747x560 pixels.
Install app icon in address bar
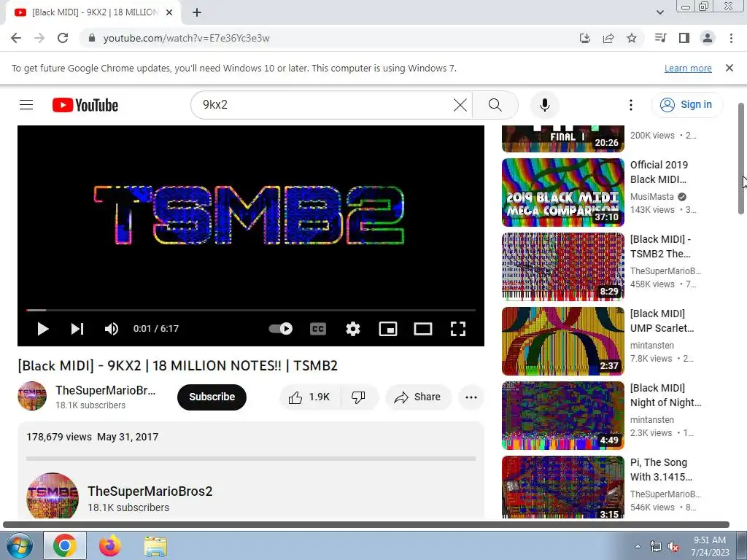point(584,38)
